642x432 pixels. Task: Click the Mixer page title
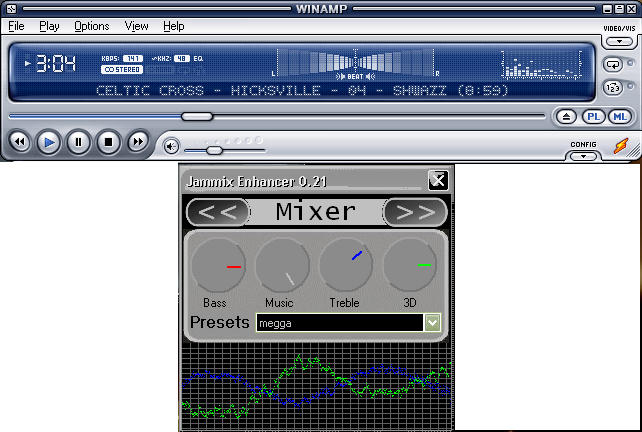tap(316, 212)
